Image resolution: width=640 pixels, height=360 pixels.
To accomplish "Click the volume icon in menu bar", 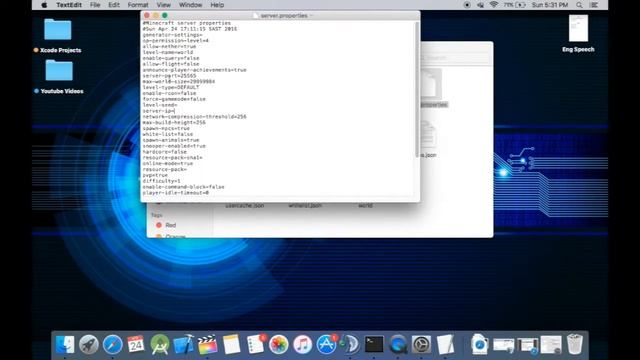I will click(480, 5).
